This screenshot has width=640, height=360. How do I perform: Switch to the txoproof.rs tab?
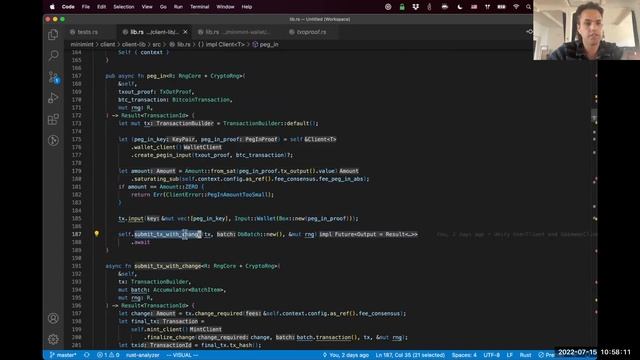point(311,32)
